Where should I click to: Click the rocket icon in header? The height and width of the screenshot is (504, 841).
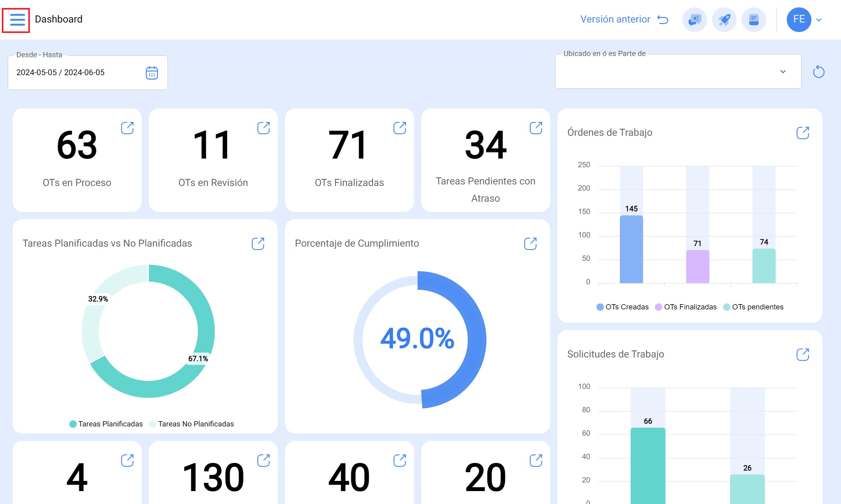724,20
